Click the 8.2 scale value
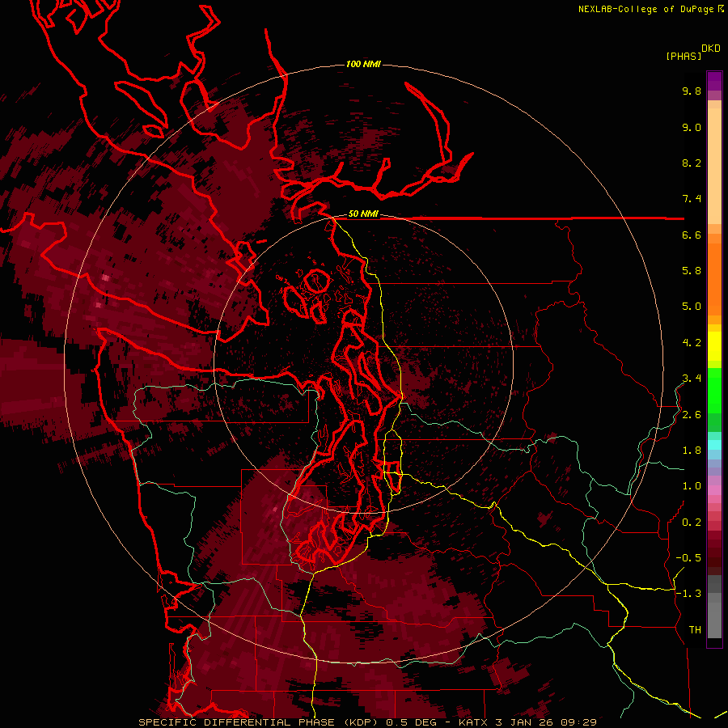 click(692, 163)
